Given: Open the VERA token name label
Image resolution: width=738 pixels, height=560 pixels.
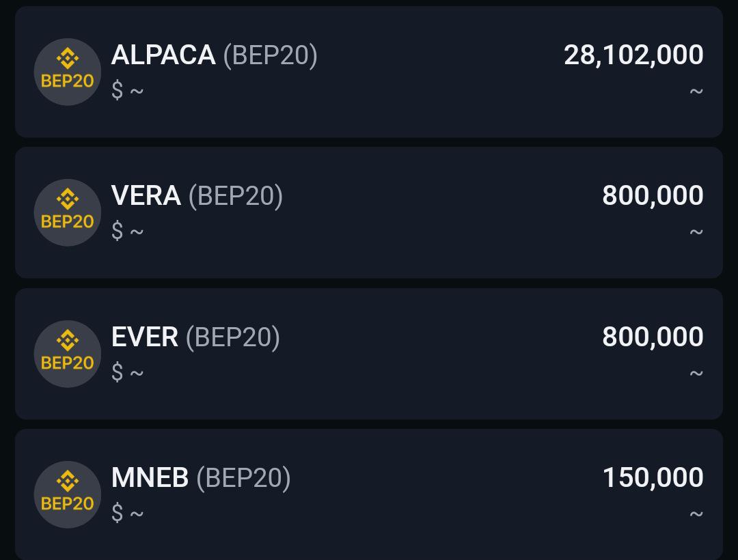Looking at the screenshot, I should [x=146, y=195].
